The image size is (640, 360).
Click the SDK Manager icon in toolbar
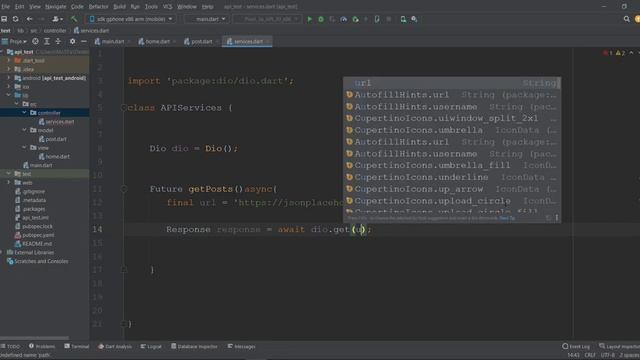pyautogui.click(x=414, y=19)
